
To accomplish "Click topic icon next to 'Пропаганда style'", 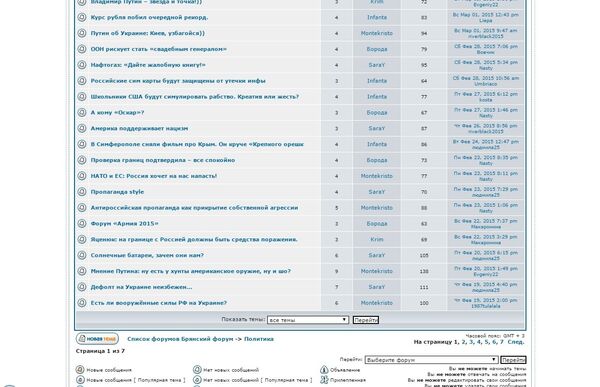I will 82,192.
